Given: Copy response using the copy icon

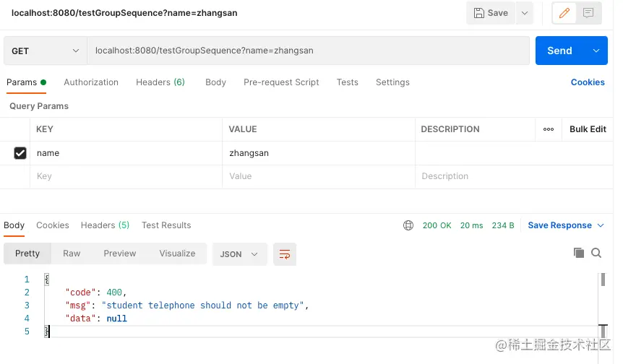Looking at the screenshot, I should tap(579, 253).
